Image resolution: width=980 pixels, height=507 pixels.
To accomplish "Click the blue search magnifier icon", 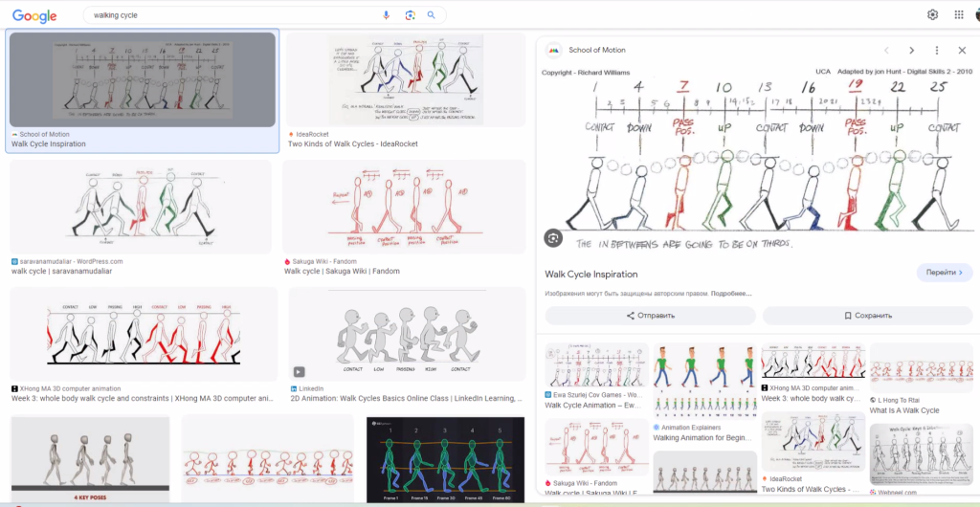I will [432, 15].
